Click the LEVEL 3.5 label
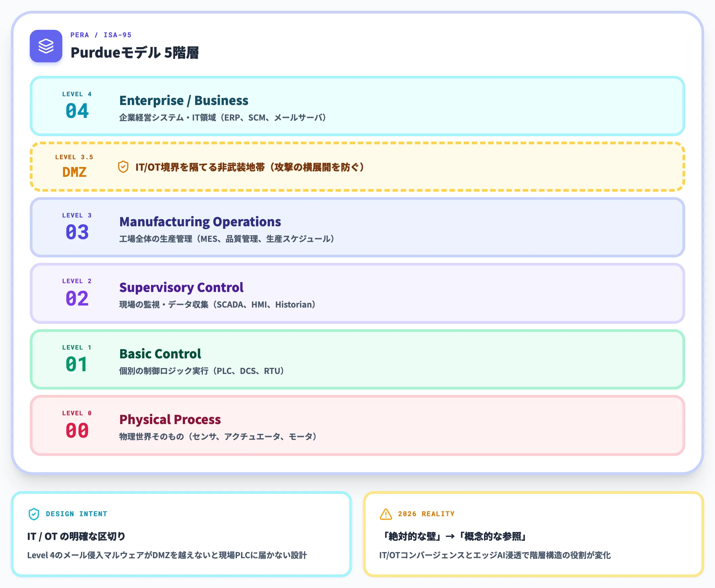Screen dimensions: 715x588 74,157
